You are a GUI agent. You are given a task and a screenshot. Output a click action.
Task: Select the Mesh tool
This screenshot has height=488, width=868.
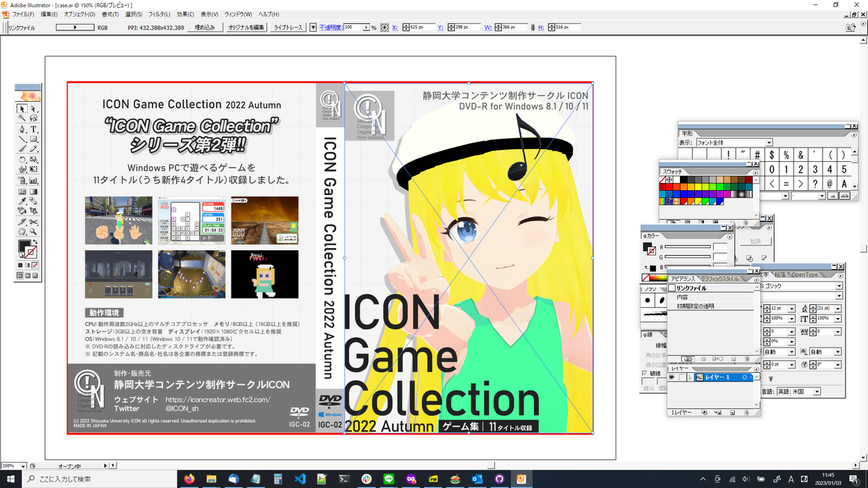[x=21, y=192]
